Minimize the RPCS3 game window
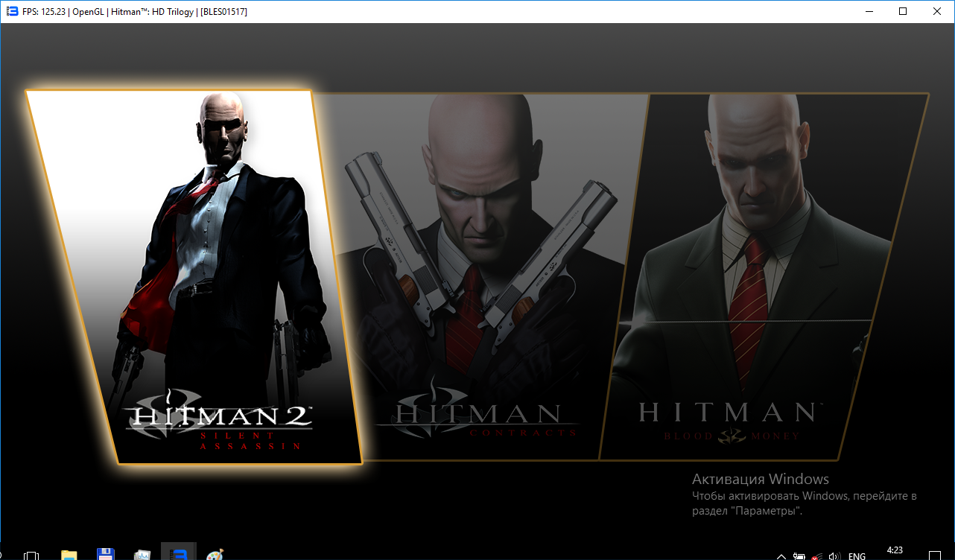 [x=869, y=11]
